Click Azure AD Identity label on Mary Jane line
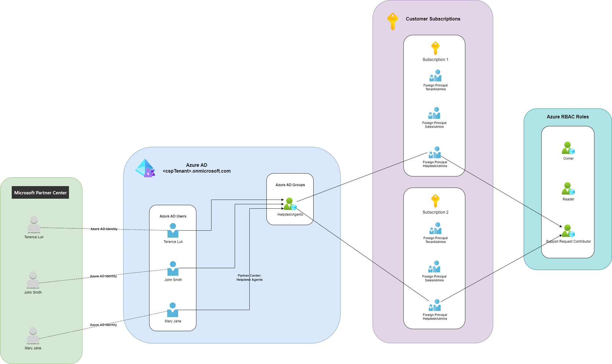Screen dimensions: 612x364 (x=103, y=325)
